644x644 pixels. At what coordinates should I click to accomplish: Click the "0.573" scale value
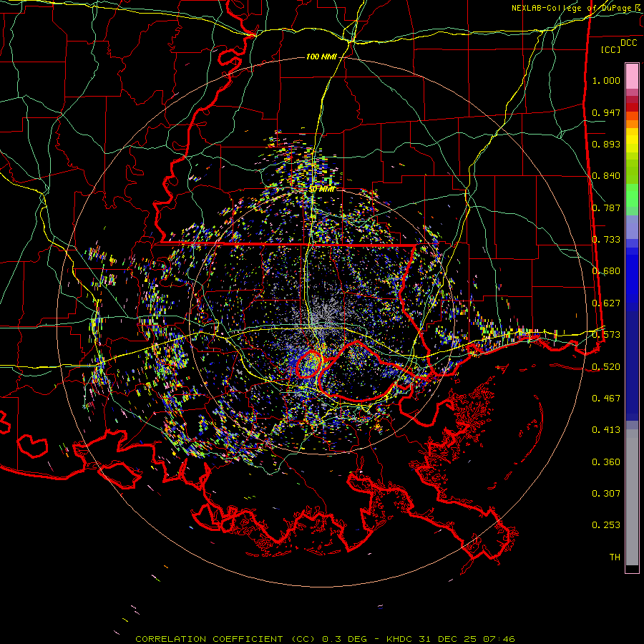606,335
